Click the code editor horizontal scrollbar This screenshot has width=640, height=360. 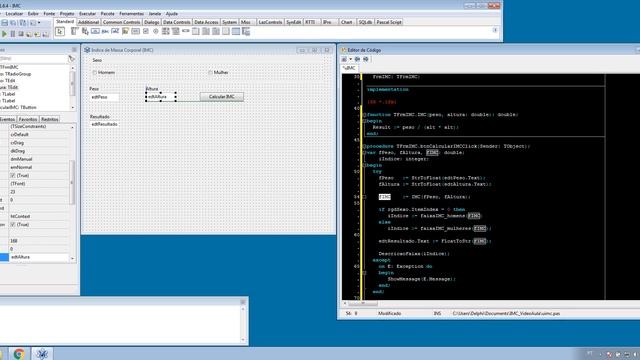[x=363, y=304]
